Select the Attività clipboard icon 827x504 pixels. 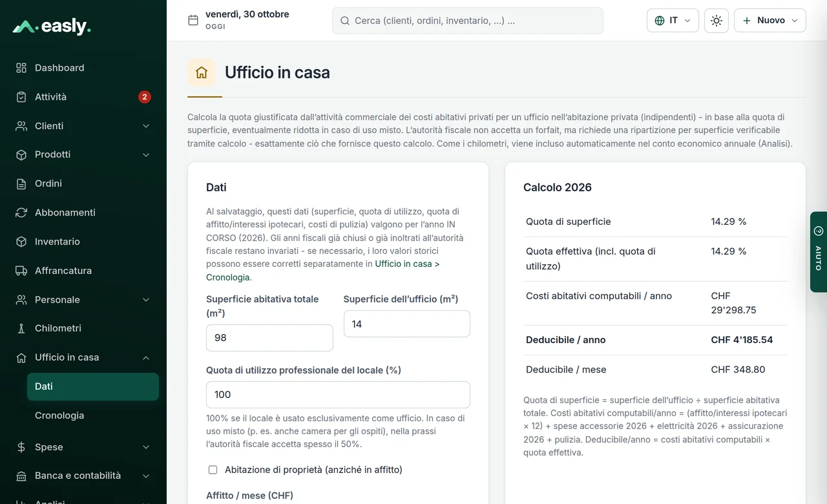tap(21, 97)
